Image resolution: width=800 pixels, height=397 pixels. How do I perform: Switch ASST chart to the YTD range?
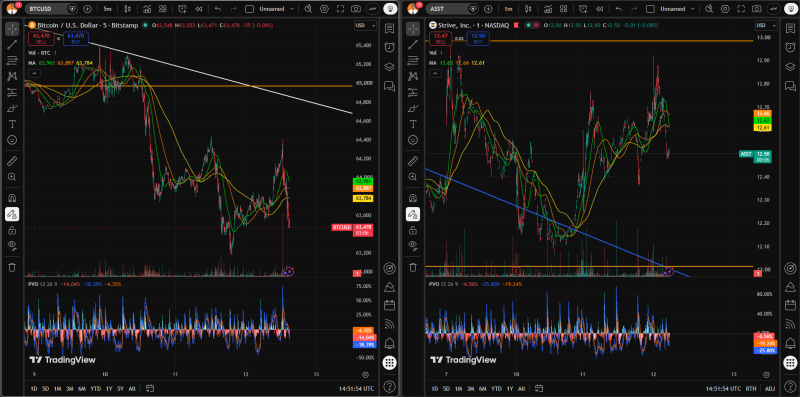pos(495,388)
